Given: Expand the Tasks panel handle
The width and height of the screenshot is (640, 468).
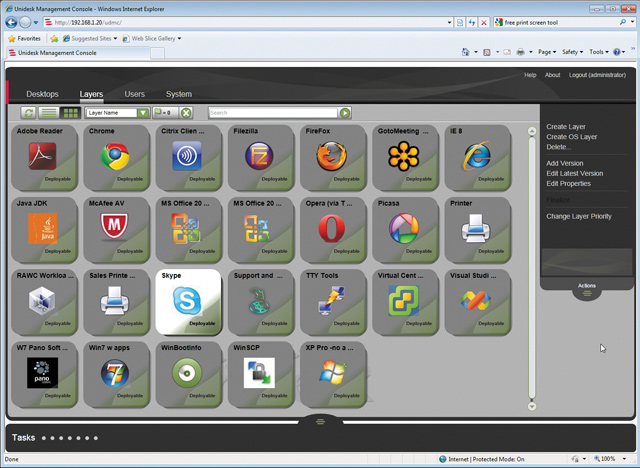Looking at the screenshot, I should point(320,421).
